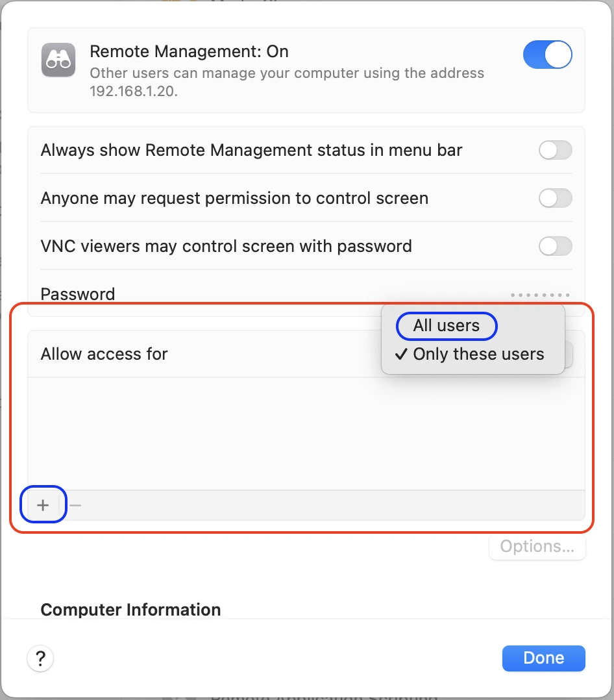Screen dimensions: 614x700
Task: Open the Options… button
Action: point(537,546)
